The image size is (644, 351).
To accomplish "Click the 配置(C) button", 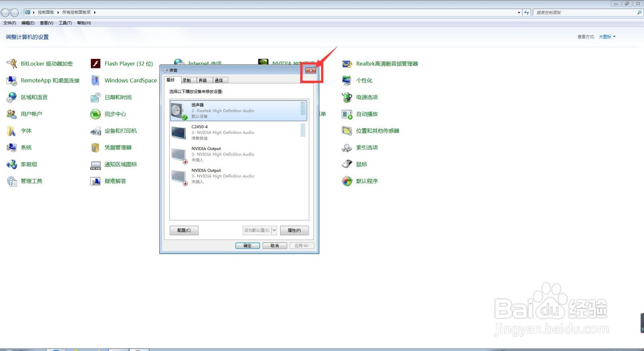I will (x=184, y=230).
